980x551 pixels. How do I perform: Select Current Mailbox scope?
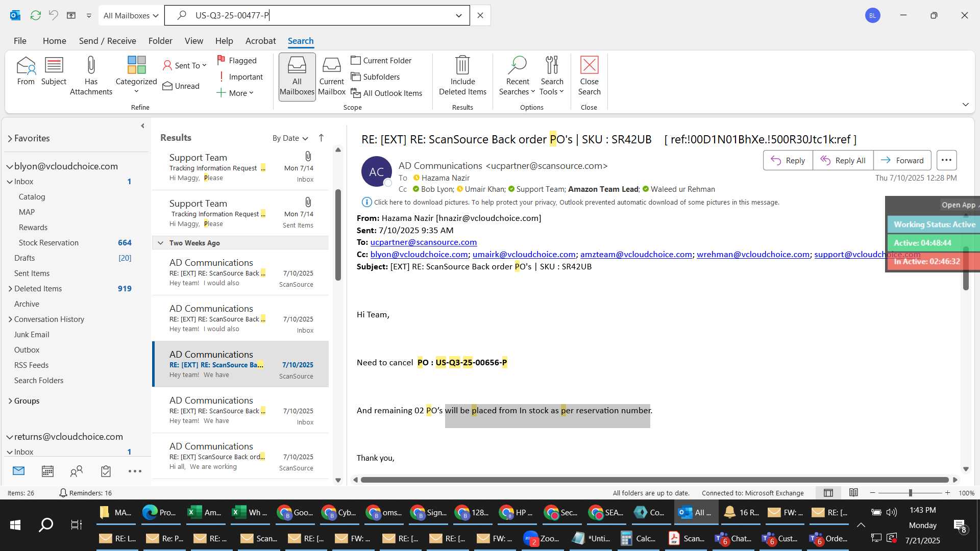point(332,77)
